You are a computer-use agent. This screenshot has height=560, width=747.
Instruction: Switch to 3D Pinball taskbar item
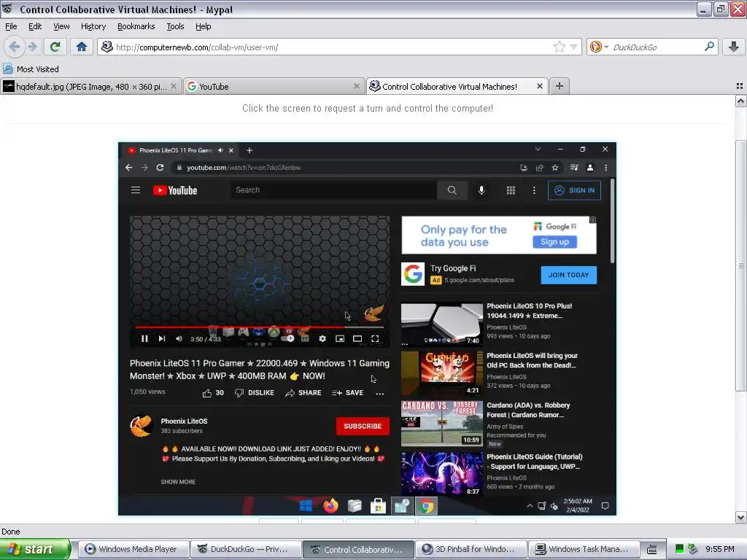(x=471, y=549)
